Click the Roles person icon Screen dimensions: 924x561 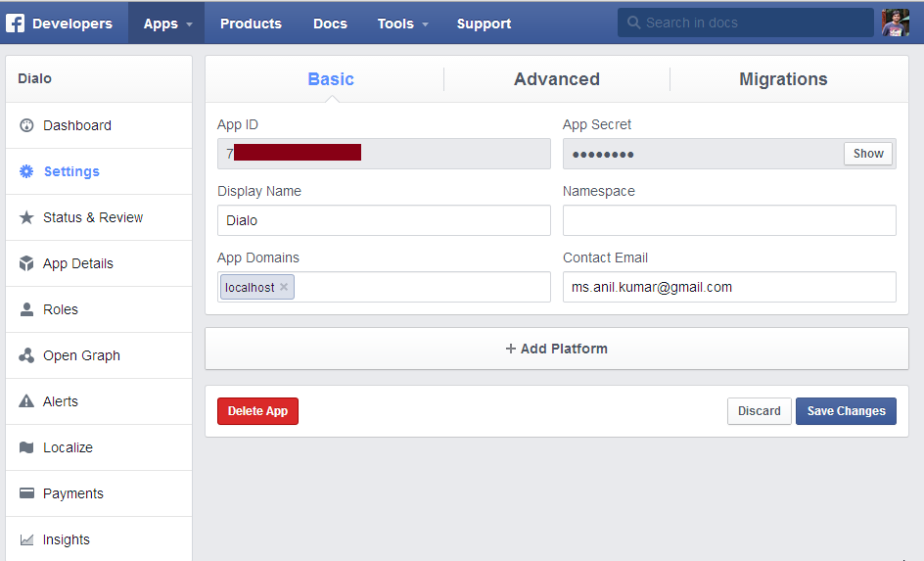tap(26, 309)
